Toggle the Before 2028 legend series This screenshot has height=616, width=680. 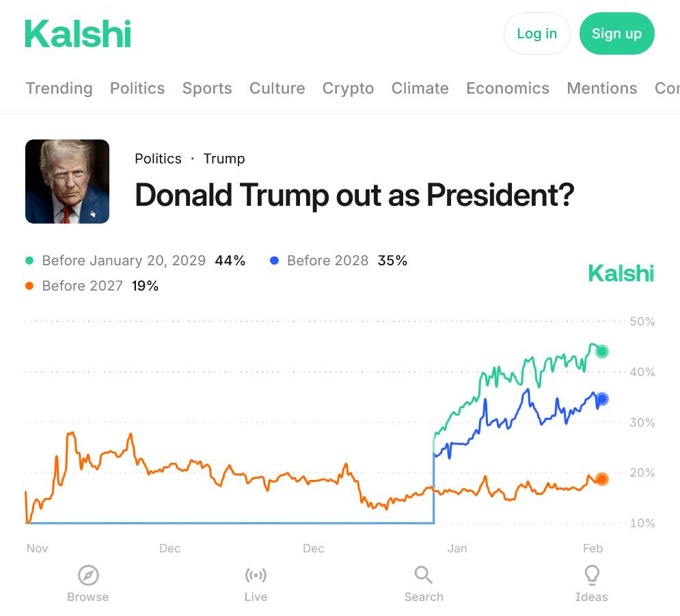(327, 260)
